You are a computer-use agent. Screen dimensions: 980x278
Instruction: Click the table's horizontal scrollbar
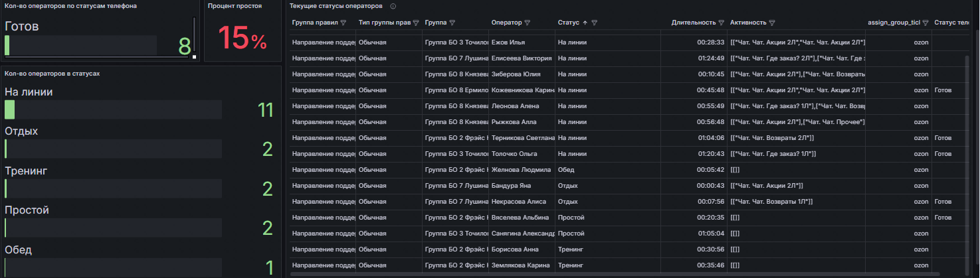[616, 272]
